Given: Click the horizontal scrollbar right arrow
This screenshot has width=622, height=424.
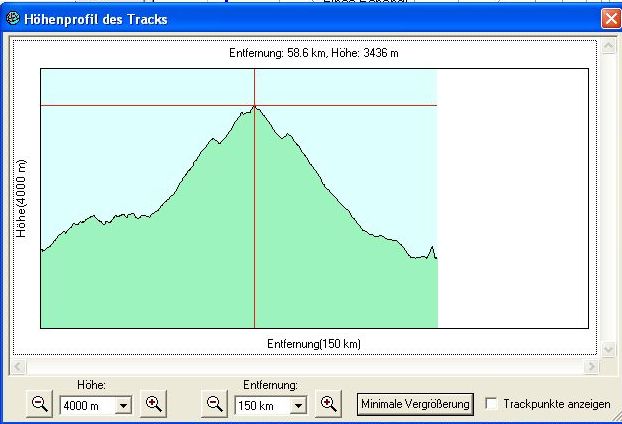Looking at the screenshot, I should click(x=596, y=367).
